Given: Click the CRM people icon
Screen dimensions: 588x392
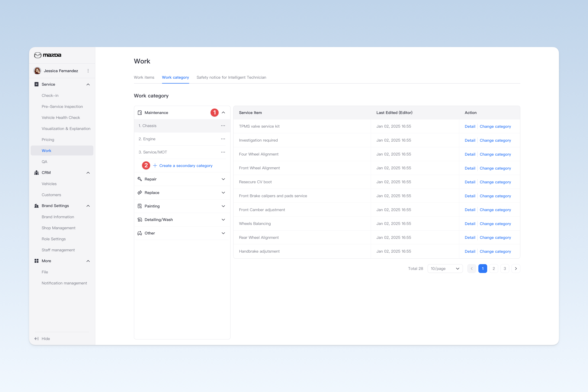Looking at the screenshot, I should click(x=36, y=173).
